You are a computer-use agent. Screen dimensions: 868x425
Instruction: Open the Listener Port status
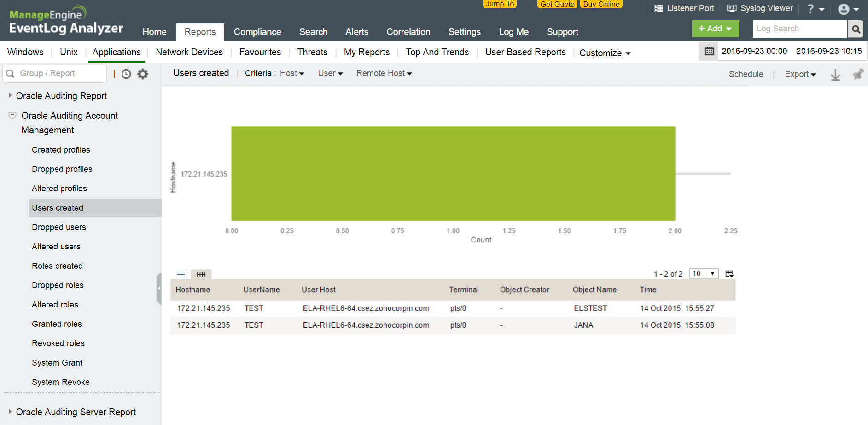684,8
